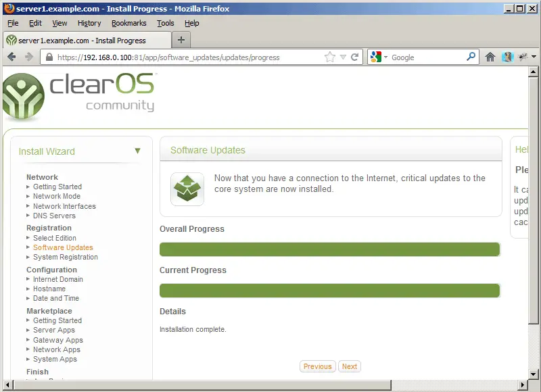This screenshot has height=392, width=541.
Task: Open Date and Time step
Action: pyautogui.click(x=56, y=298)
